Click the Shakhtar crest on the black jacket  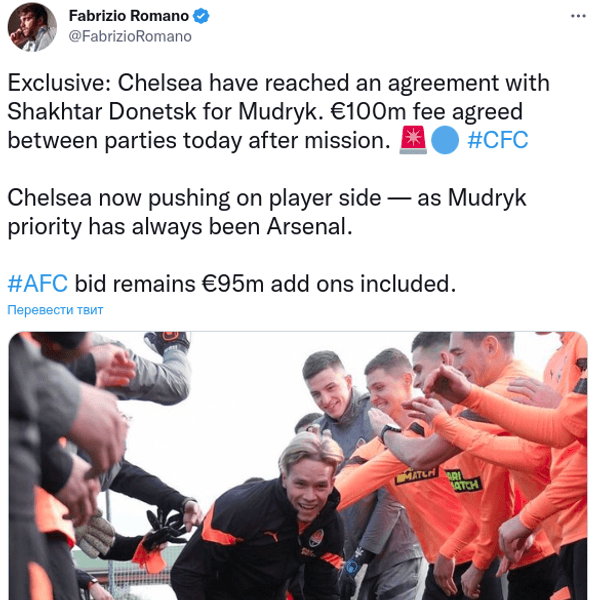[316, 538]
